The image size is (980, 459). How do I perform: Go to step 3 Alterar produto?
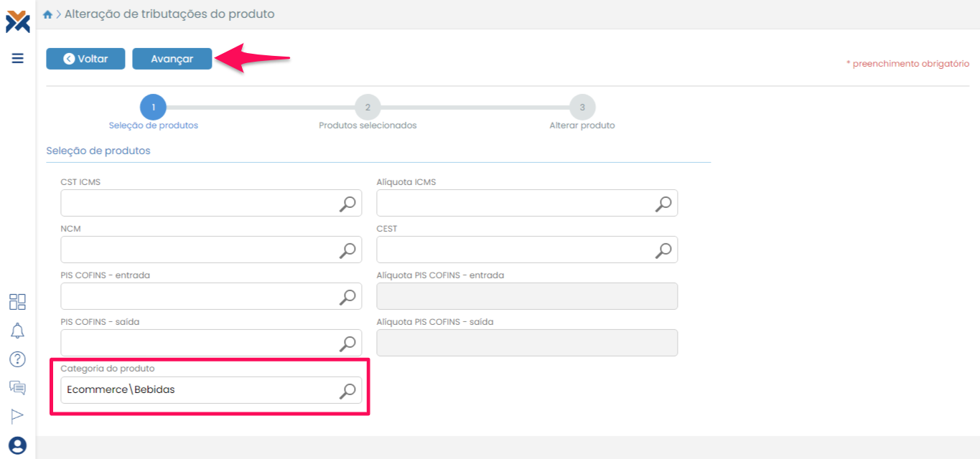582,108
